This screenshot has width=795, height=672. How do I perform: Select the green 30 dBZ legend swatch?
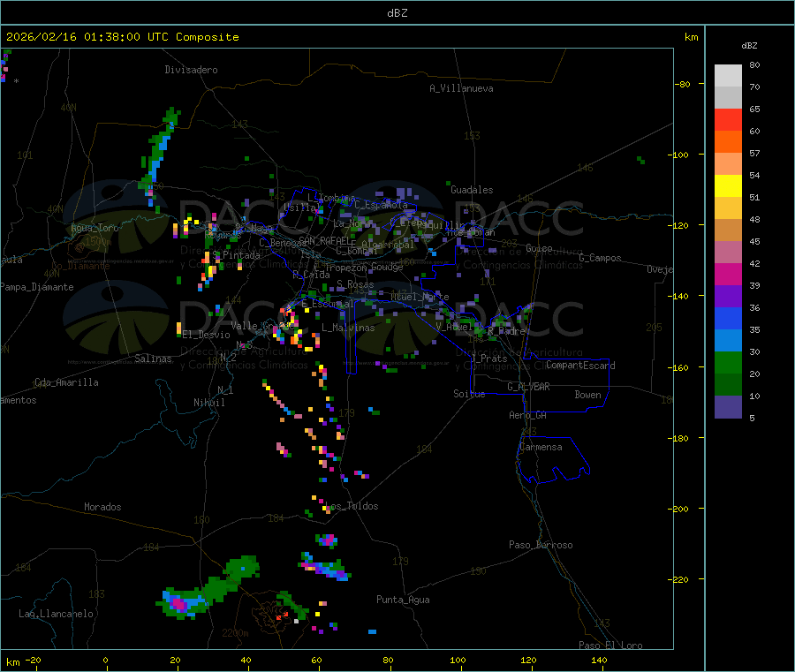point(728,362)
